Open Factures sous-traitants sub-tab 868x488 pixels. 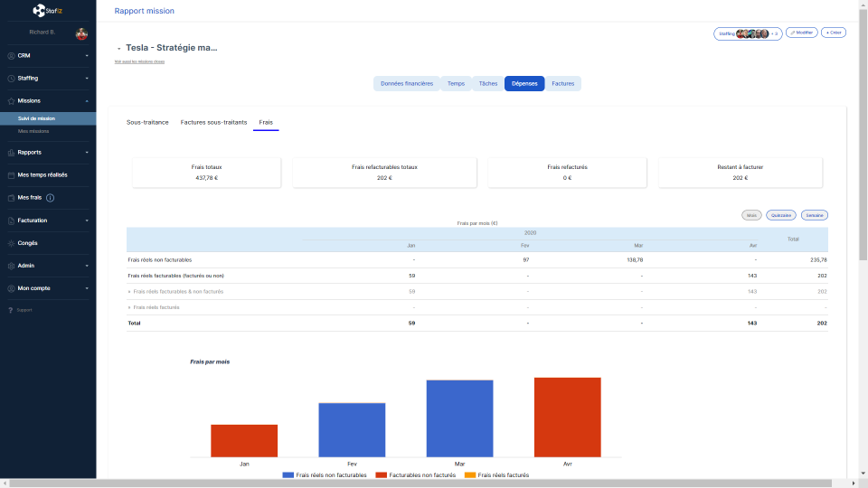(213, 122)
